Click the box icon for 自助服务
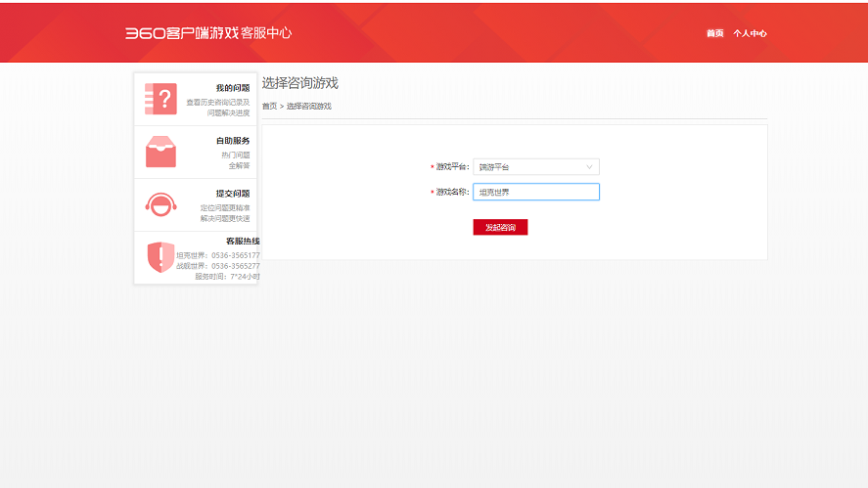This screenshot has height=488, width=868. point(160,152)
